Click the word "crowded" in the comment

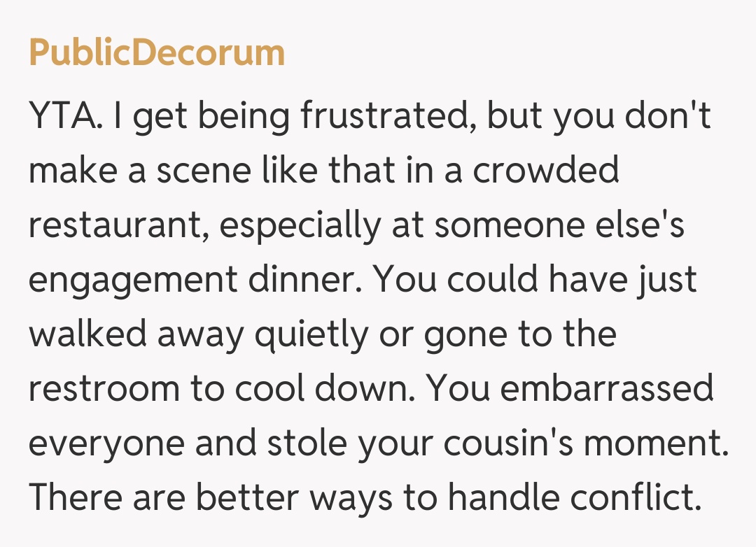[x=545, y=170]
